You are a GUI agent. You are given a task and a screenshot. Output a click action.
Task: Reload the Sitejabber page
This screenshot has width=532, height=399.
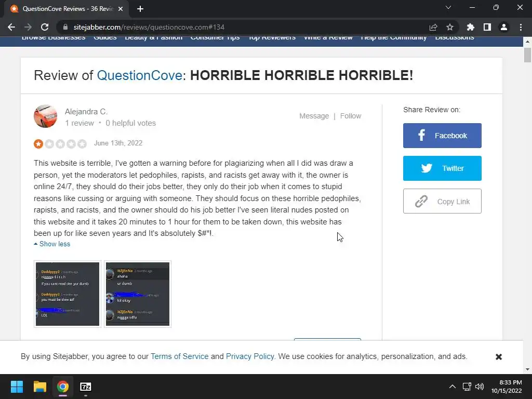pos(45,27)
